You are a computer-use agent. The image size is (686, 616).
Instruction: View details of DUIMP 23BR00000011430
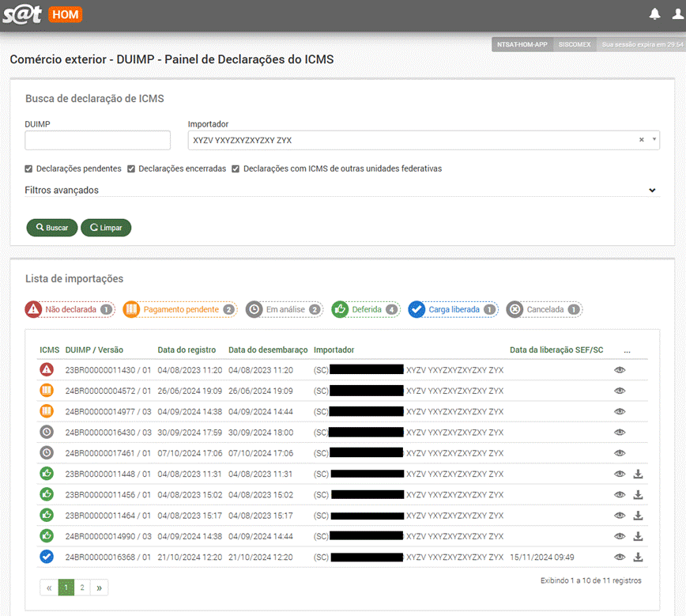[620, 369]
